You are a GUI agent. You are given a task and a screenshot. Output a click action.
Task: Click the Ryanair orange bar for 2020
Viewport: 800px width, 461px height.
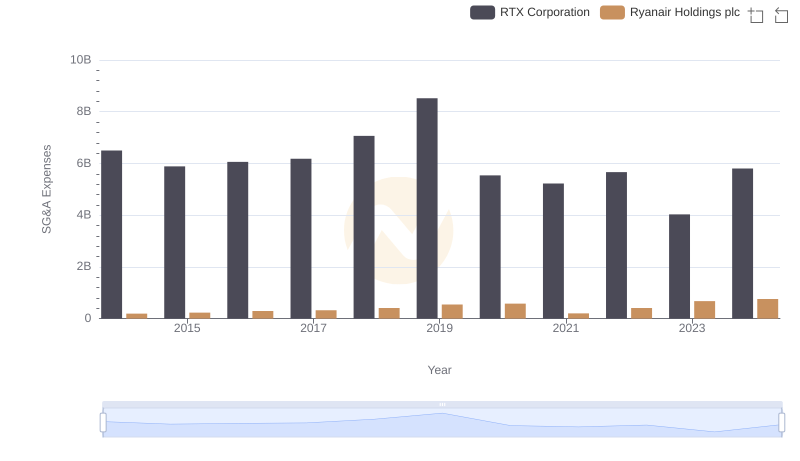[x=515, y=311]
